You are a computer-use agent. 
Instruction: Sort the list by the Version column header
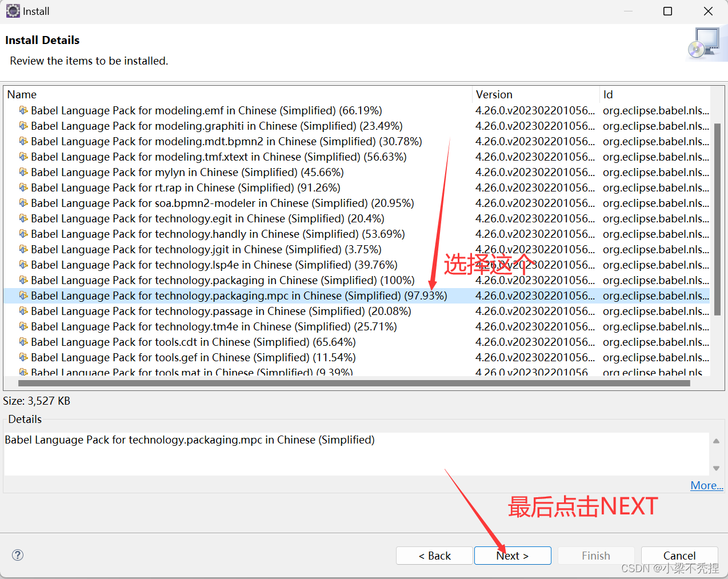535,94
